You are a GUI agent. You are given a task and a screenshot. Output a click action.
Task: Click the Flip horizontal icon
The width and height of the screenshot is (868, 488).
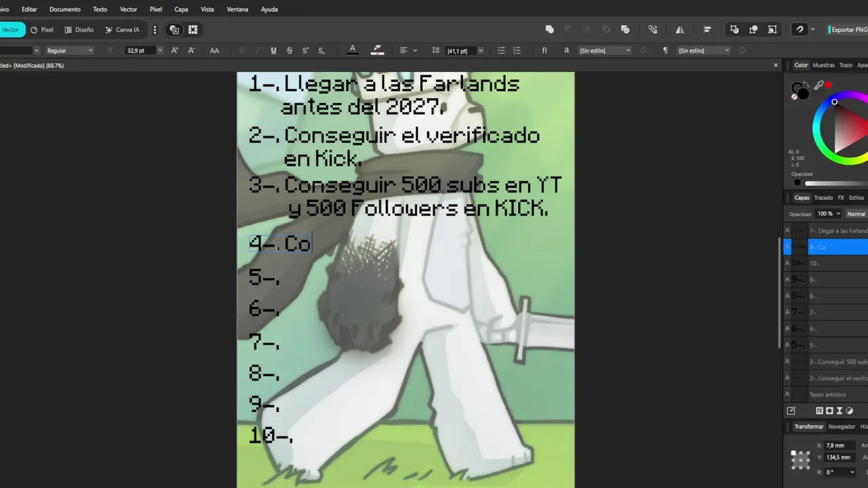click(679, 30)
